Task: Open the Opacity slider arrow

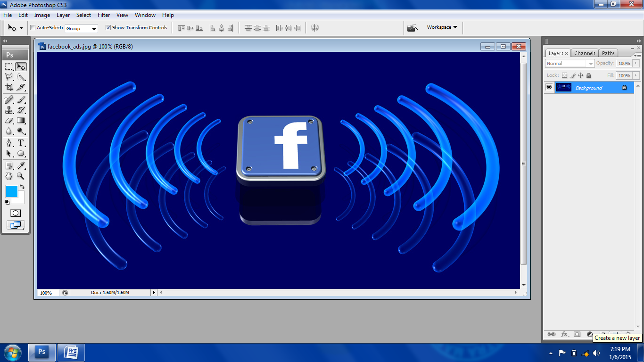Action: [636, 63]
